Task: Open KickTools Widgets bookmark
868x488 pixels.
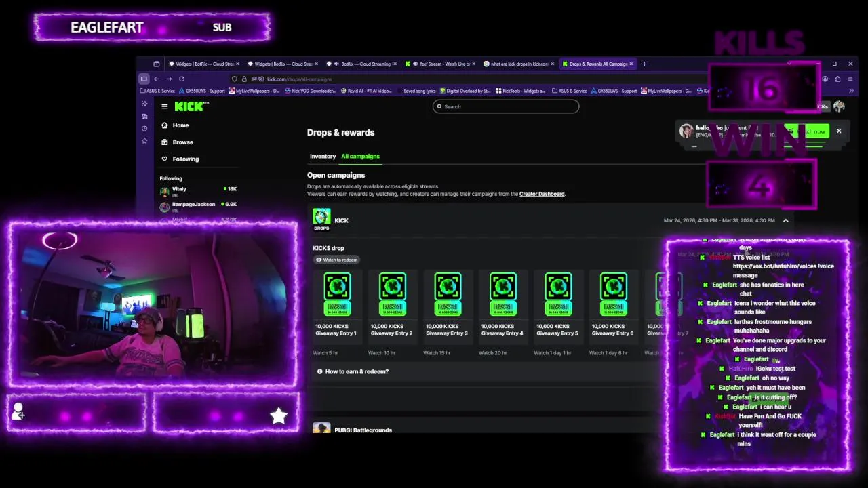Action: (x=521, y=91)
